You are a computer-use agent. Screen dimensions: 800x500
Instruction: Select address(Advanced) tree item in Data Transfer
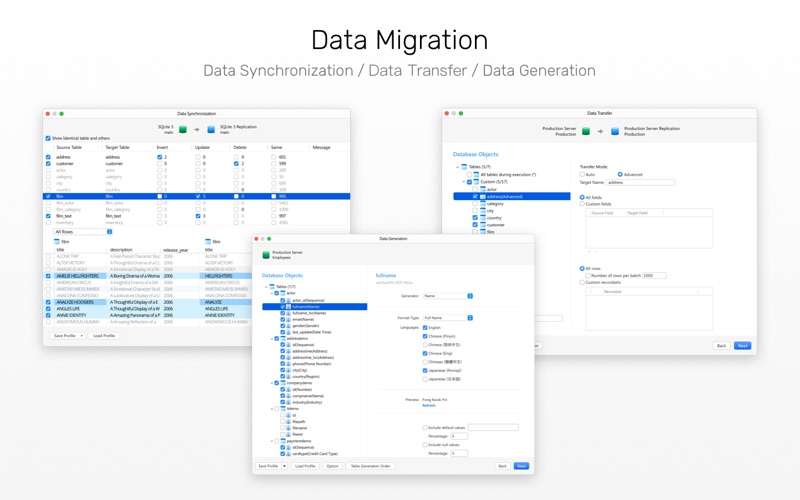pyautogui.click(x=512, y=196)
